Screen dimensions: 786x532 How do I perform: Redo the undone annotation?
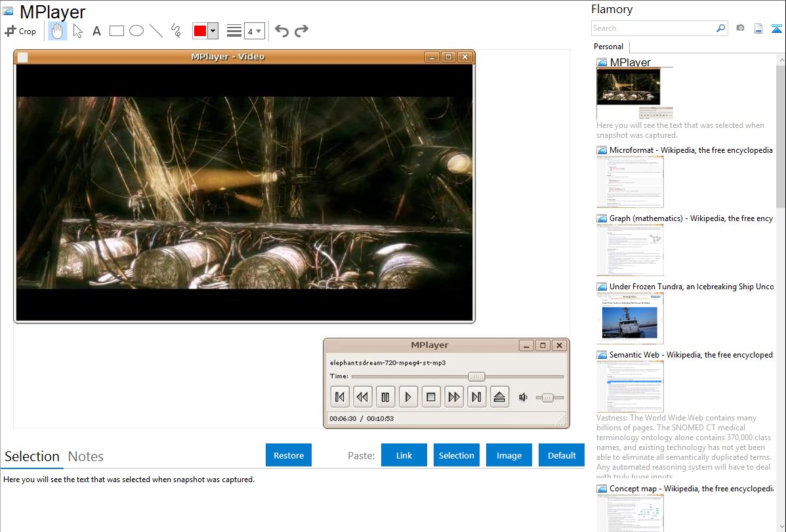point(301,31)
